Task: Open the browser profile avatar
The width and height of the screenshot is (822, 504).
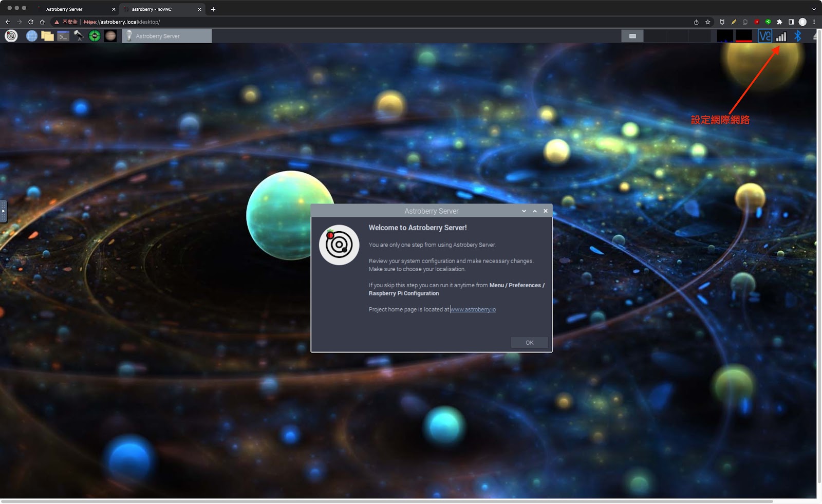Action: pyautogui.click(x=802, y=22)
